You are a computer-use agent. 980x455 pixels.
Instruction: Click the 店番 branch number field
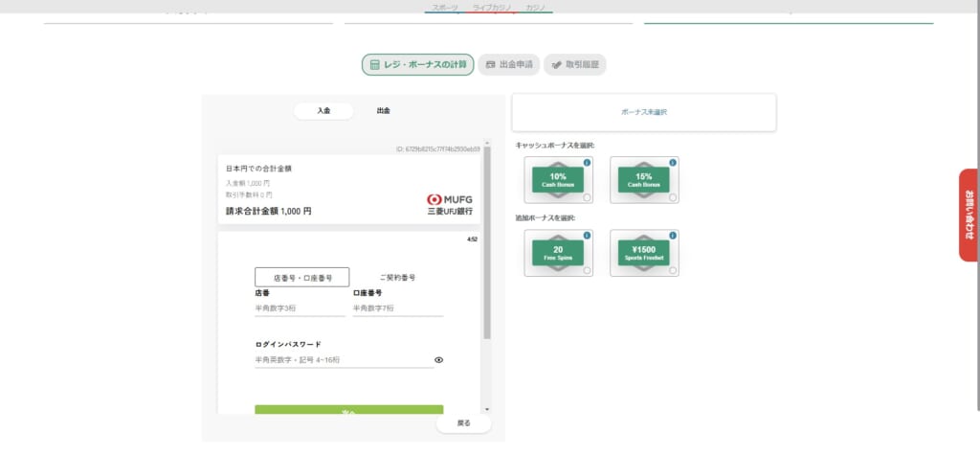299,308
